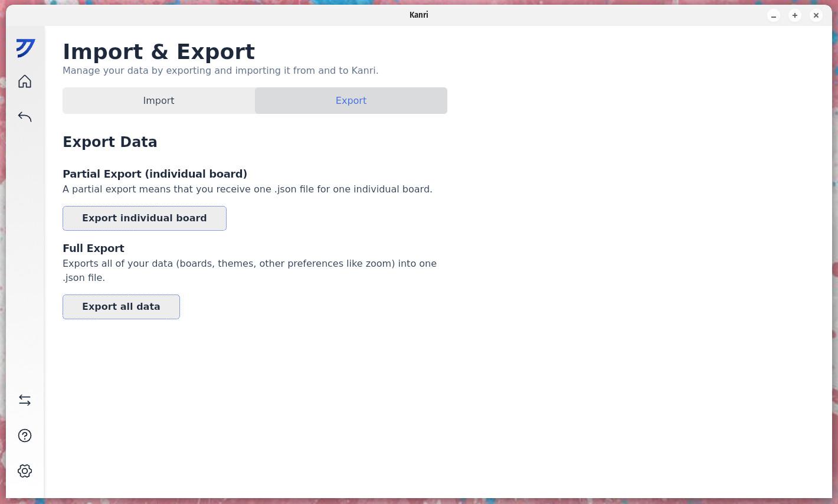Click the Full Export heading
This screenshot has width=838, height=504.
click(x=93, y=248)
